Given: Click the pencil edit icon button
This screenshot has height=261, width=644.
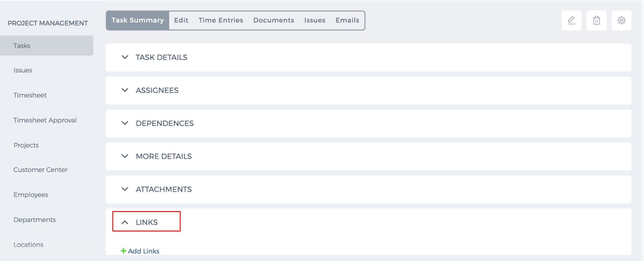Looking at the screenshot, I should (x=572, y=20).
